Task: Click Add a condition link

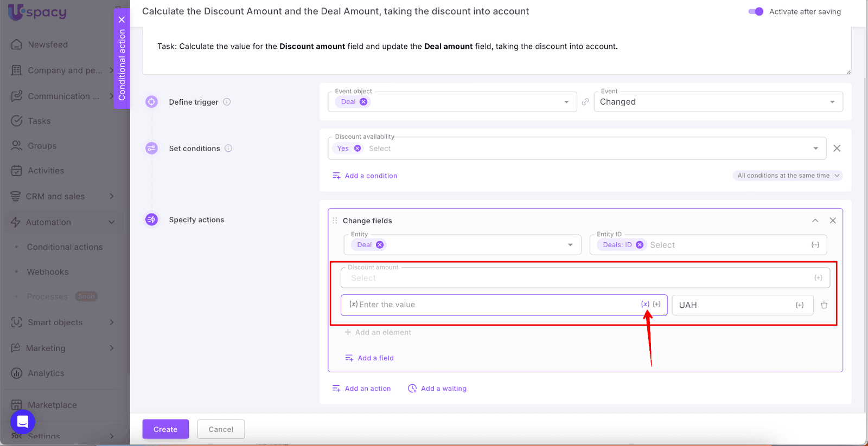Action: coord(371,176)
